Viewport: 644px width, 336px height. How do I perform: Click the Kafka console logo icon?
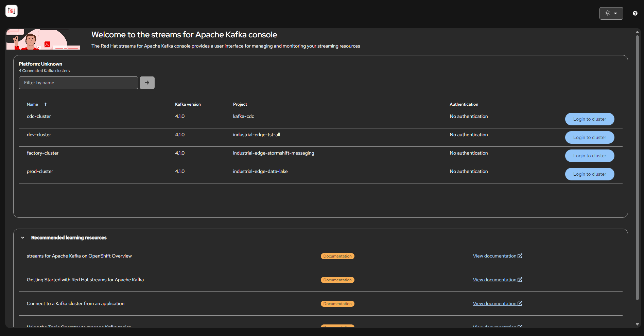point(12,11)
